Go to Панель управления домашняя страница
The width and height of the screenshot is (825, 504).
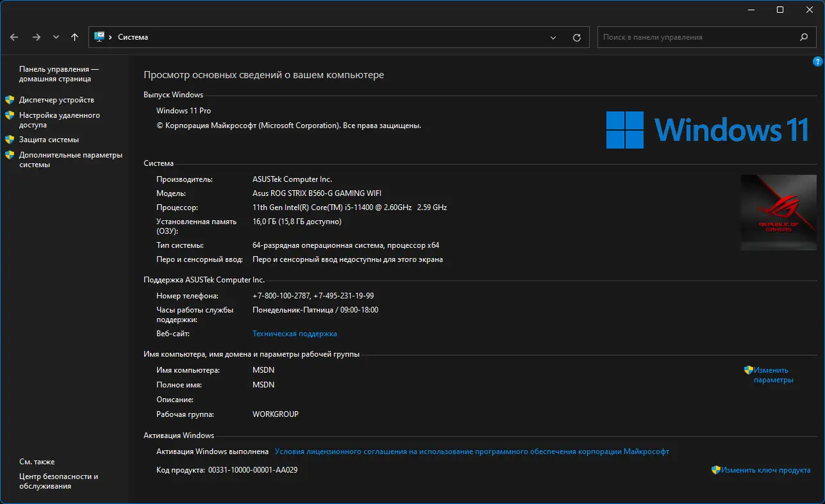(58, 74)
